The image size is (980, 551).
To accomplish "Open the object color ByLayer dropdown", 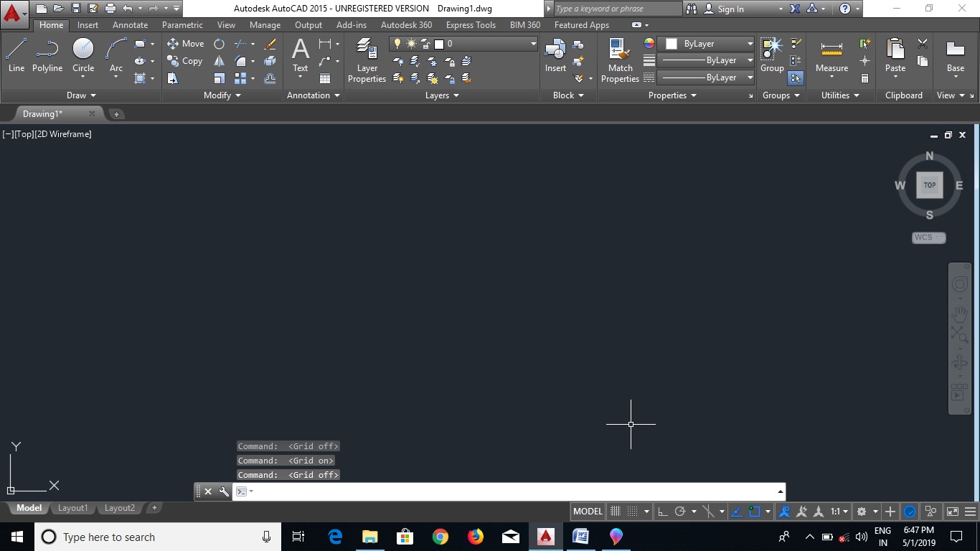I will click(707, 44).
